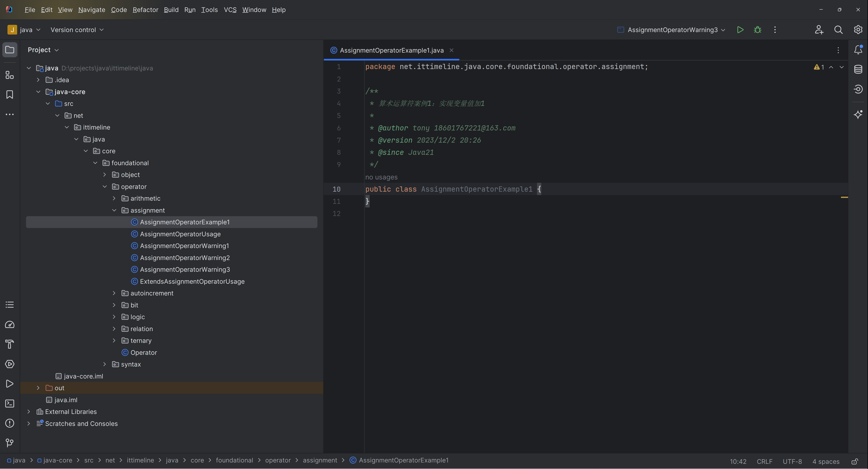This screenshot has width=868, height=469.
Task: Open the Bookmarks tool window
Action: click(10, 95)
